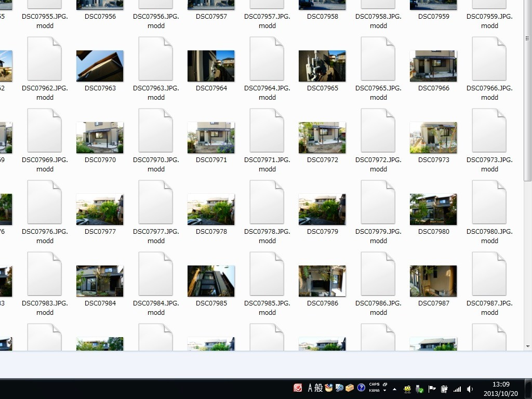Screen dimensions: 532x399
Task: Click the IME help question mark icon
Action: 361,388
